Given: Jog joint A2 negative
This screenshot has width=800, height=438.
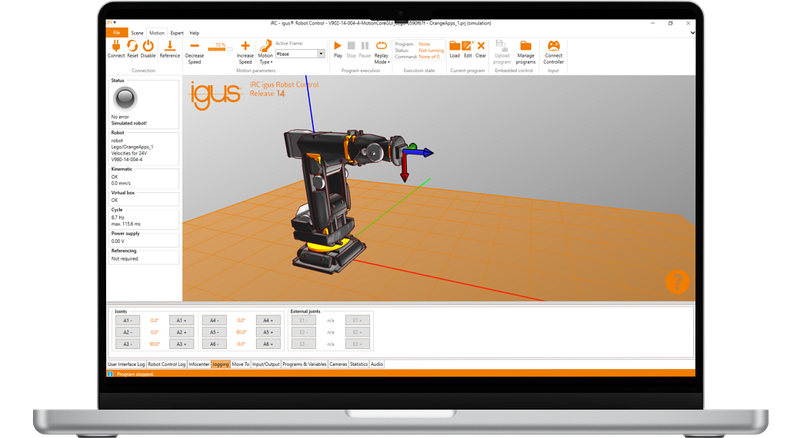Looking at the screenshot, I should pyautogui.click(x=128, y=332).
